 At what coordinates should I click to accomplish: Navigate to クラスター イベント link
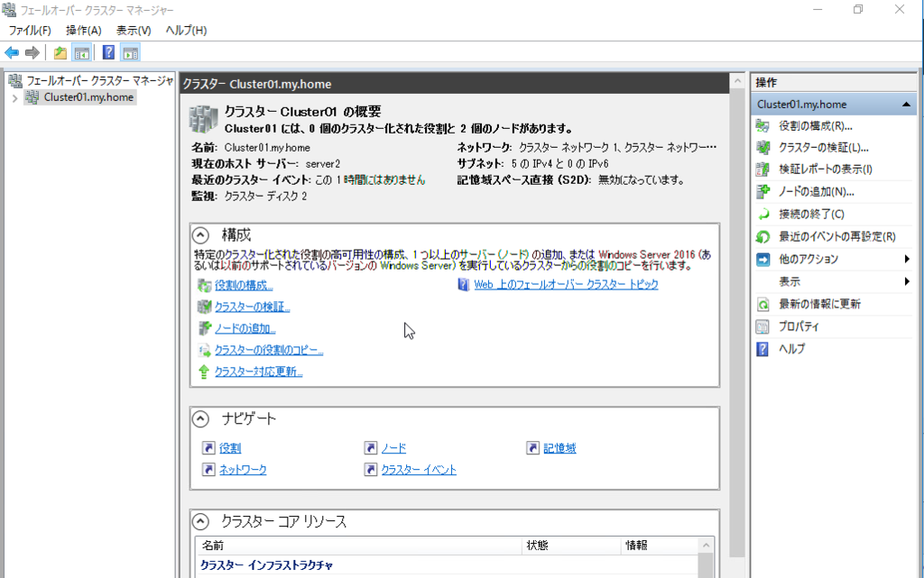click(419, 470)
